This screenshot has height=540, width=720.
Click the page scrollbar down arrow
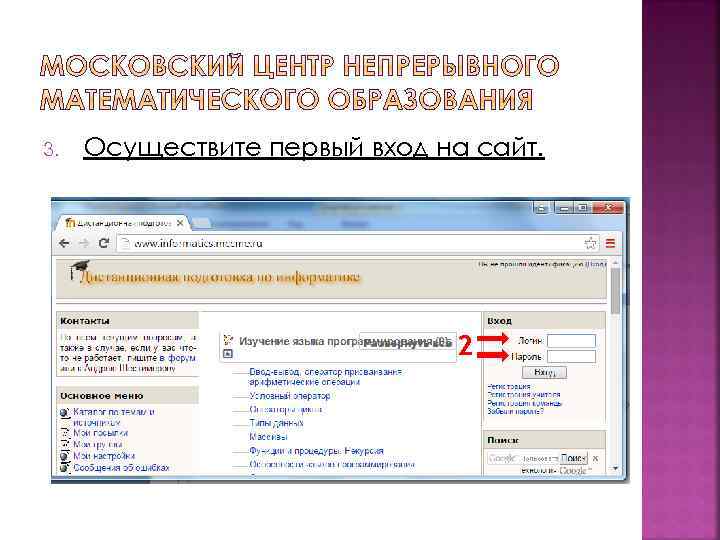pos(615,468)
